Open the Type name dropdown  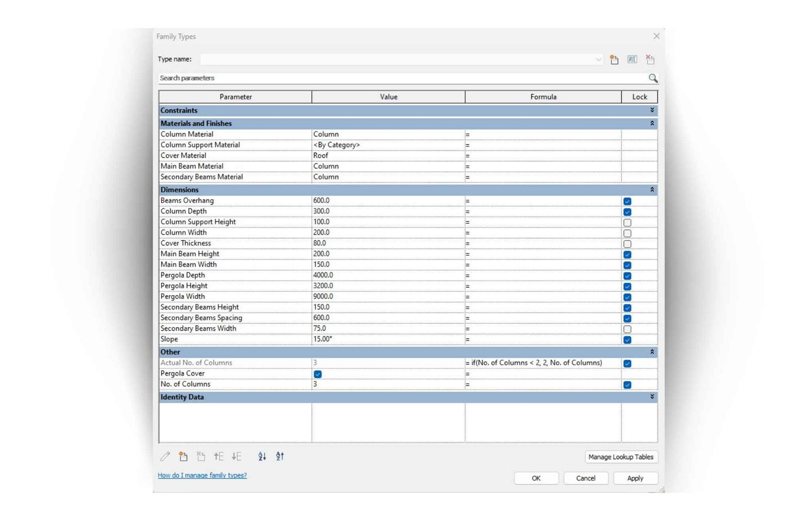click(x=598, y=60)
